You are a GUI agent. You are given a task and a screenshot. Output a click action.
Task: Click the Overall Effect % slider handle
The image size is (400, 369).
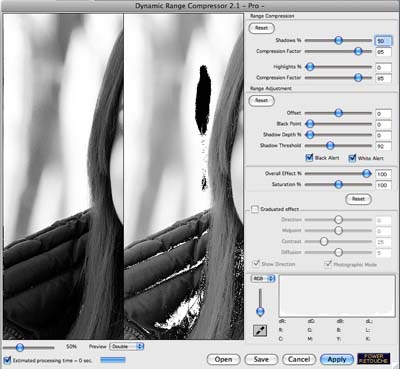pyautogui.click(x=367, y=173)
